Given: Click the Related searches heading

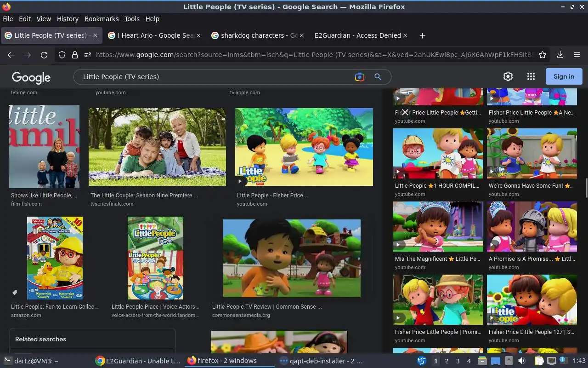Looking at the screenshot, I should pos(40,339).
